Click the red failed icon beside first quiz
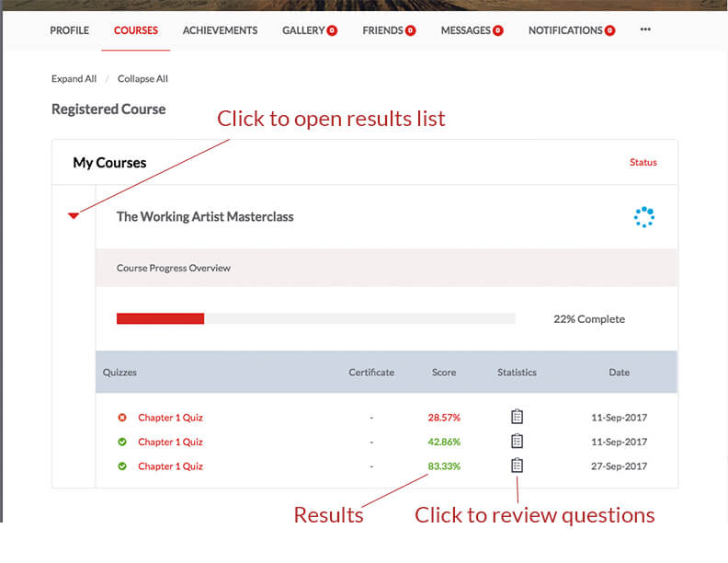Screen dimensions: 728x563 122,418
